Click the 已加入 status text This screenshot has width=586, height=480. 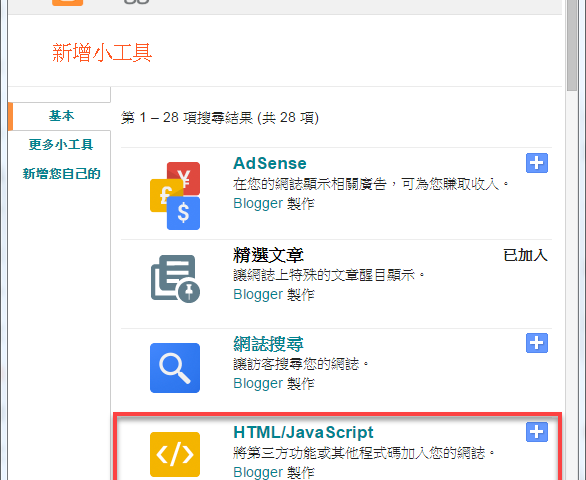525,255
